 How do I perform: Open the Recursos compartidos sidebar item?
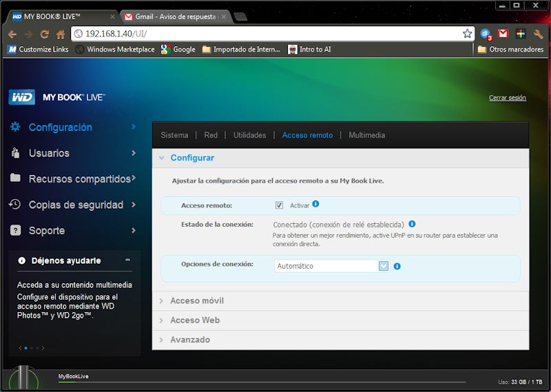73,178
